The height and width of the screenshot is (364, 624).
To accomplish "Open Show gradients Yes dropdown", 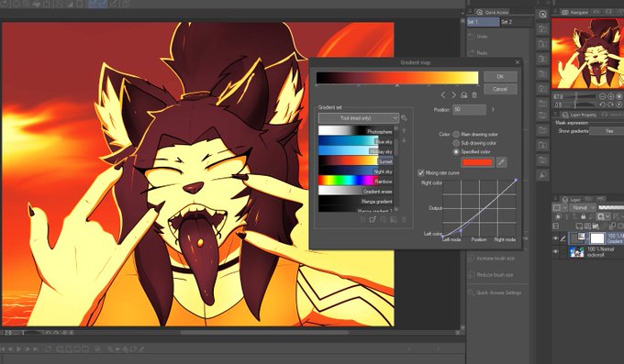I will [x=607, y=131].
